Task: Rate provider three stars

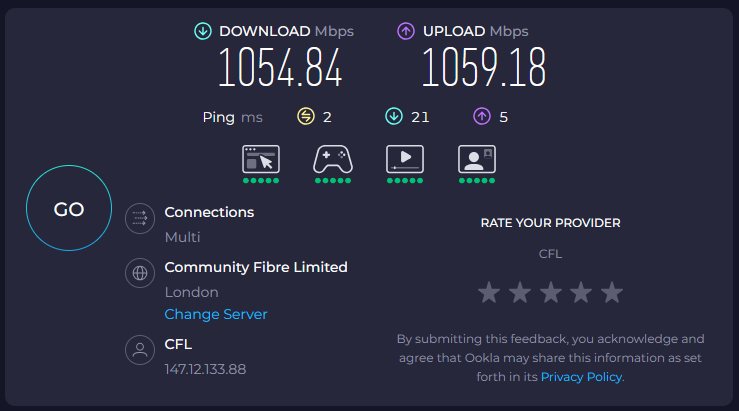Action: 551,293
